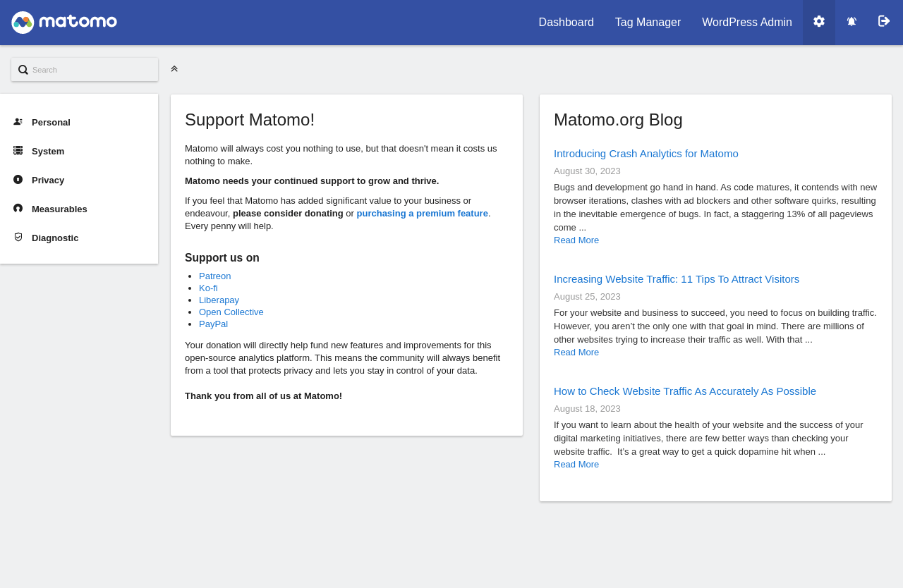Open the notifications bell icon
The width and height of the screenshot is (903, 588).
click(x=852, y=22)
